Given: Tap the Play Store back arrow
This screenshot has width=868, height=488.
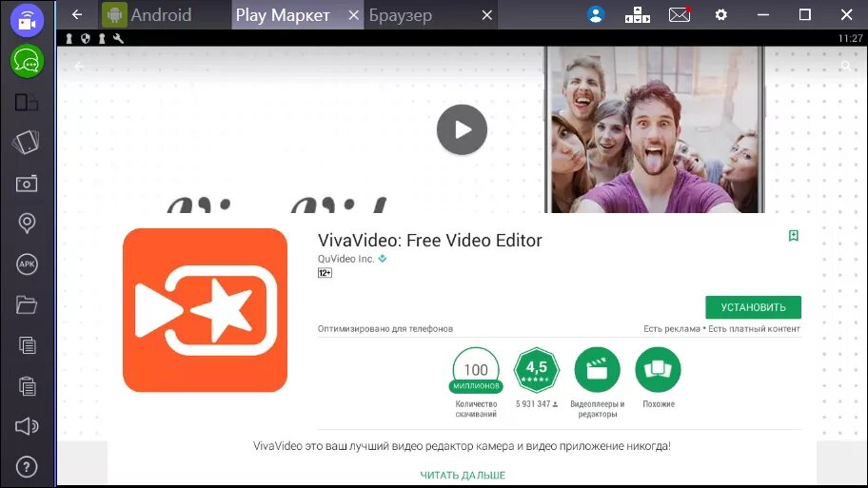Looking at the screenshot, I should 79,67.
